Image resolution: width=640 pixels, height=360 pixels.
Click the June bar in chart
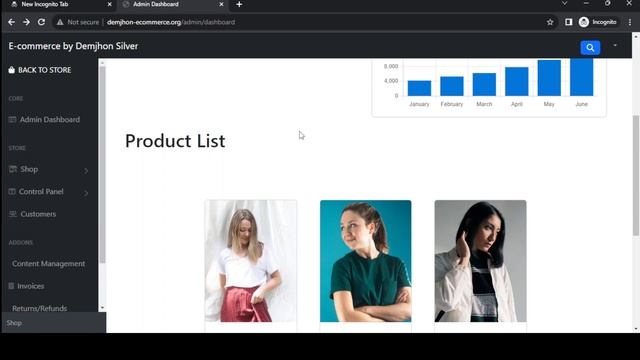point(582,77)
